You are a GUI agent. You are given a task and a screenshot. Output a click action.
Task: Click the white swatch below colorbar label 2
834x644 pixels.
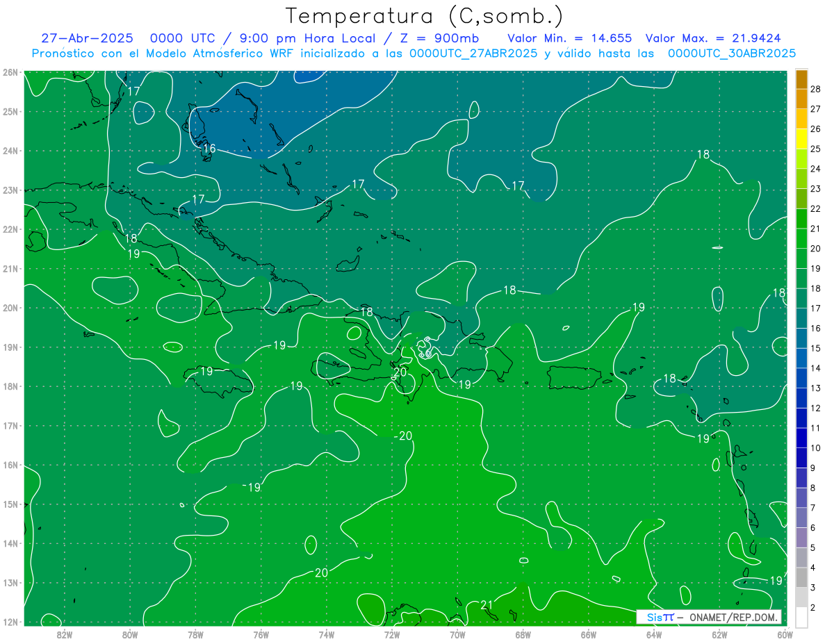801,617
